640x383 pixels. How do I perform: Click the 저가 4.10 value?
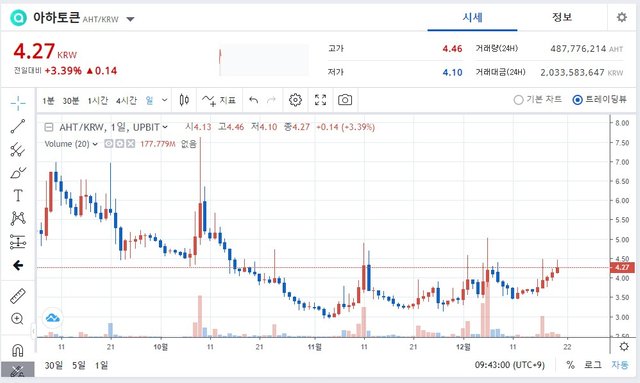(x=452, y=73)
